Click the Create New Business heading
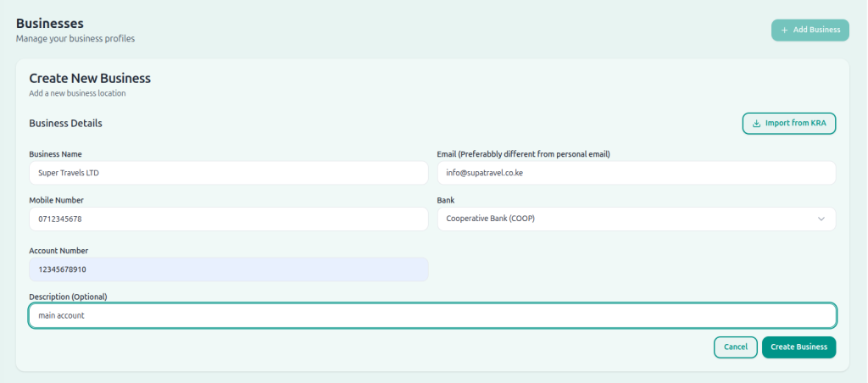 [90, 79]
